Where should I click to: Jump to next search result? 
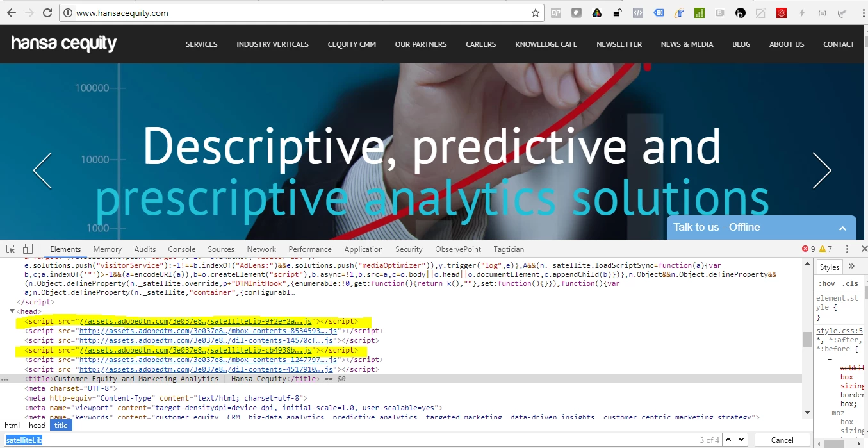[741, 440]
